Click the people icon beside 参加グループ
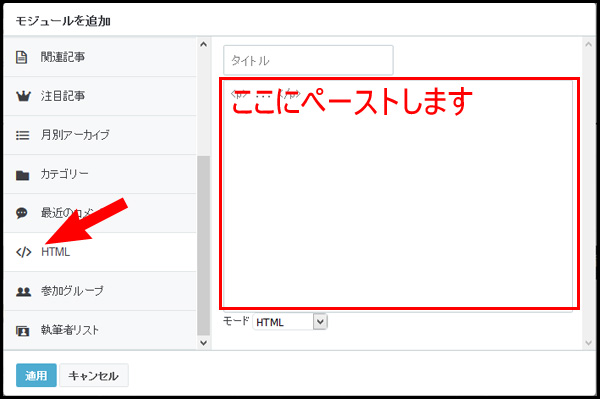The width and height of the screenshot is (600, 399). coord(23,292)
